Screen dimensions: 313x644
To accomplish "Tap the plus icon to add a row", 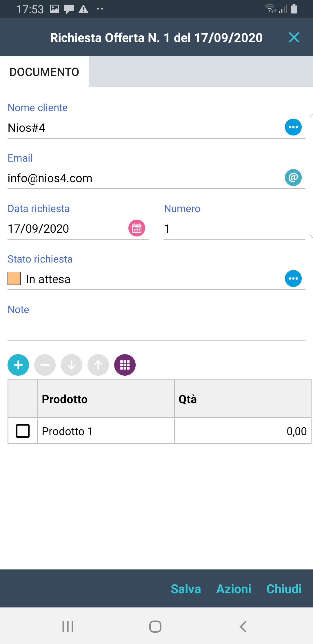I will (x=18, y=365).
